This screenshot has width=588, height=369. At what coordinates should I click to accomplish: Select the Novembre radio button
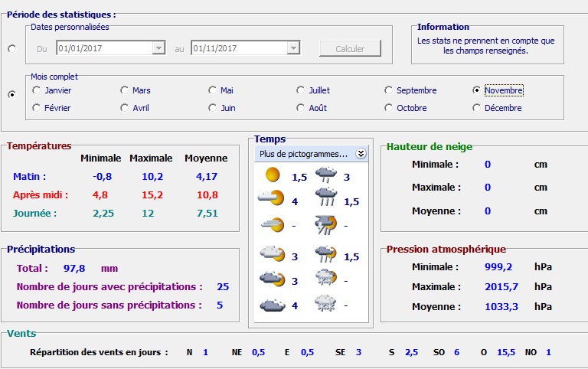point(477,90)
